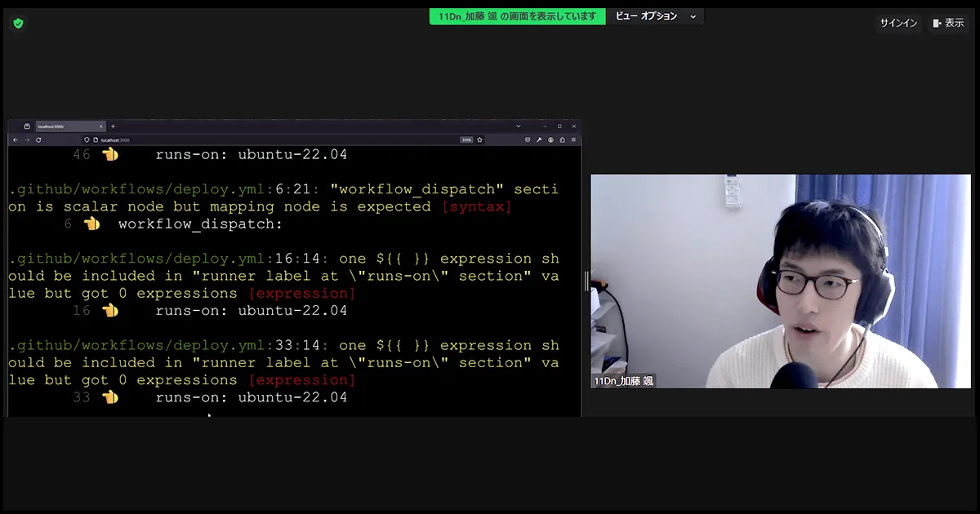Maximize the browser window
The width and height of the screenshot is (980, 514).
tap(559, 126)
